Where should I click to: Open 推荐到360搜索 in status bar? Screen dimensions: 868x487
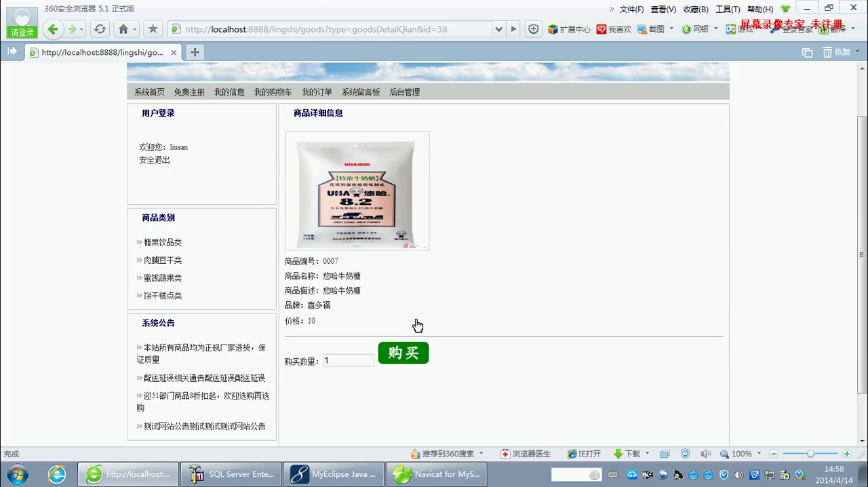(442, 454)
